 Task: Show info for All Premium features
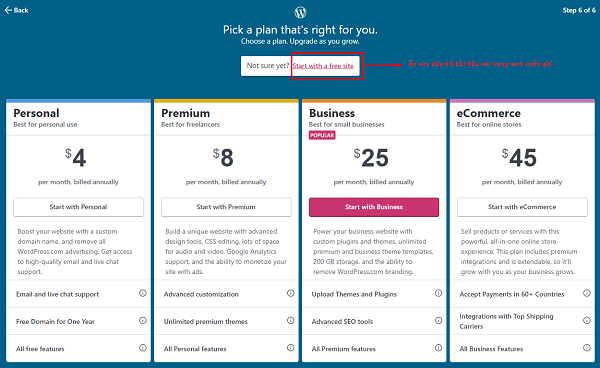[439, 347]
